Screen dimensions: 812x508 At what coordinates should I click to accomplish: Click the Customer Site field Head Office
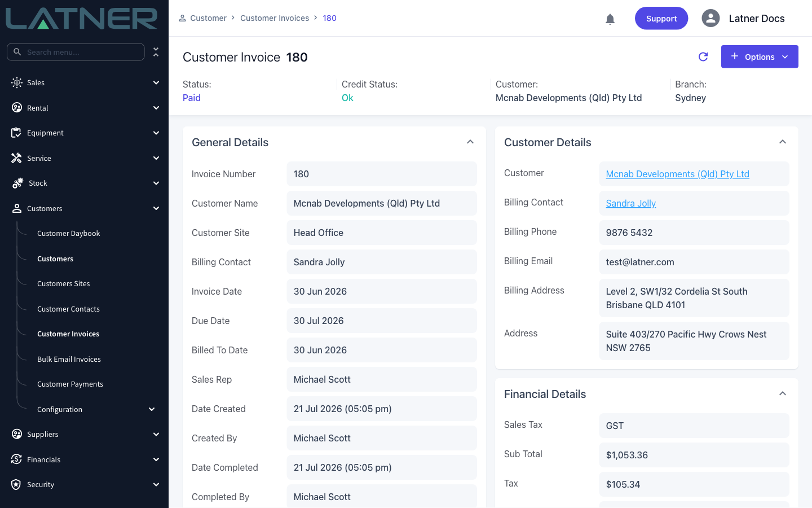tap(382, 233)
